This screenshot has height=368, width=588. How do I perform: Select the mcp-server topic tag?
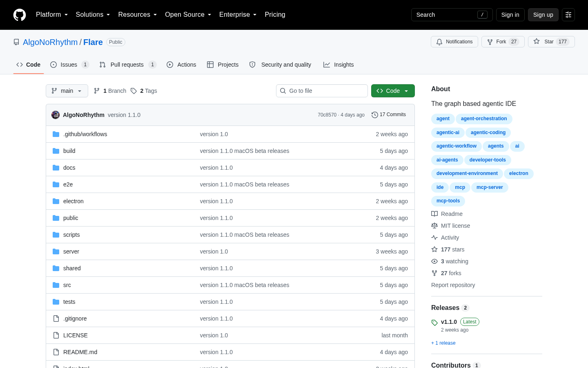[490, 187]
